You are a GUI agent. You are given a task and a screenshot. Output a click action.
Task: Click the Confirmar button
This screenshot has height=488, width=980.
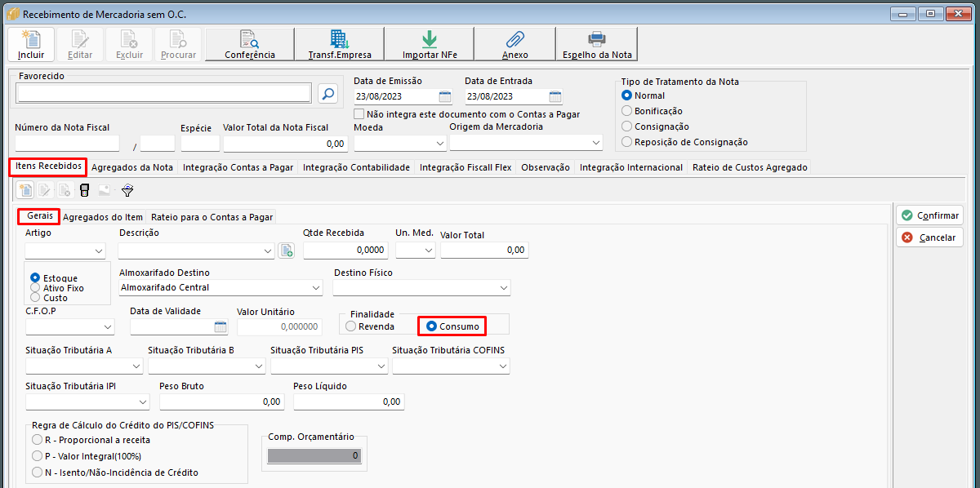[929, 215]
